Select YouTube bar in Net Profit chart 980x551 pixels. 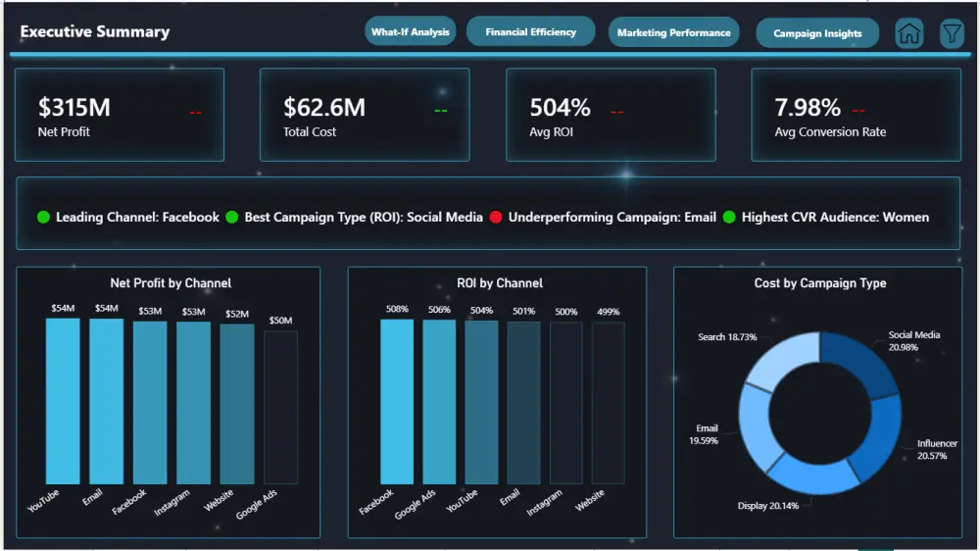pyautogui.click(x=63, y=401)
